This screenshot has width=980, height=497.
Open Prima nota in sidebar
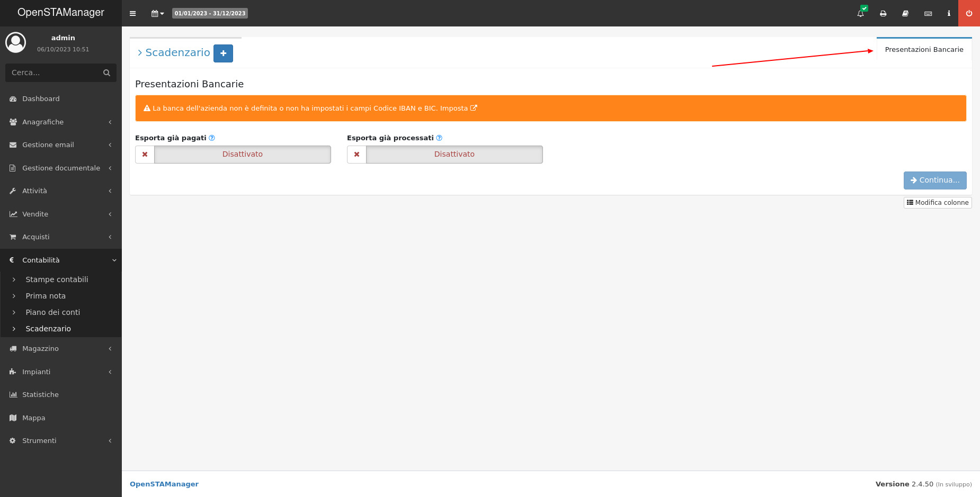coord(46,296)
